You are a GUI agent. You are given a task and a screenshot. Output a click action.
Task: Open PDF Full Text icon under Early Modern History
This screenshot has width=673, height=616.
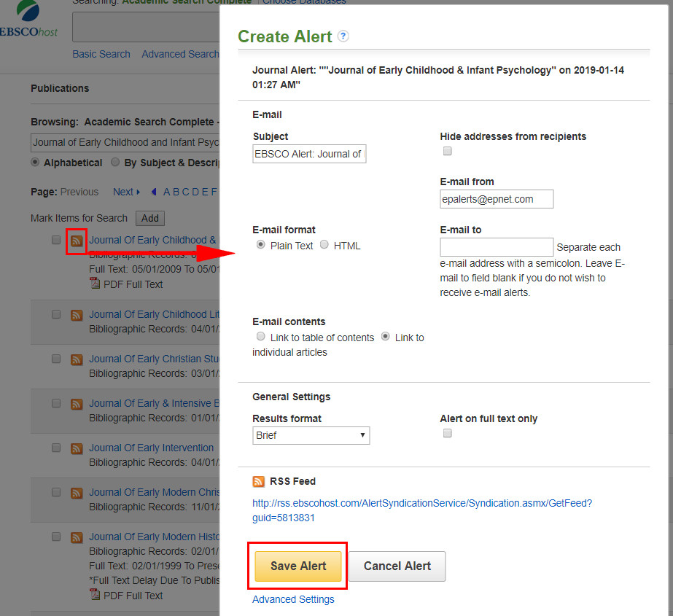point(95,595)
